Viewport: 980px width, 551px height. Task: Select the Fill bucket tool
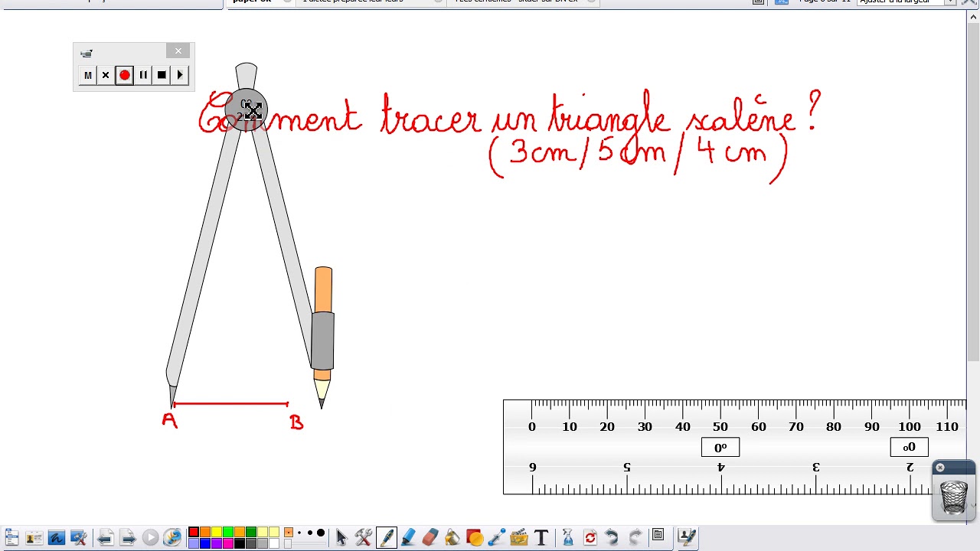tap(452, 538)
